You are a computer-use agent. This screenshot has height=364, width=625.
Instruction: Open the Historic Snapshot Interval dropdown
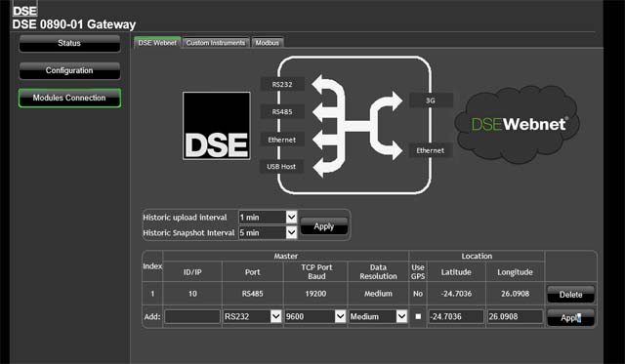click(x=268, y=232)
